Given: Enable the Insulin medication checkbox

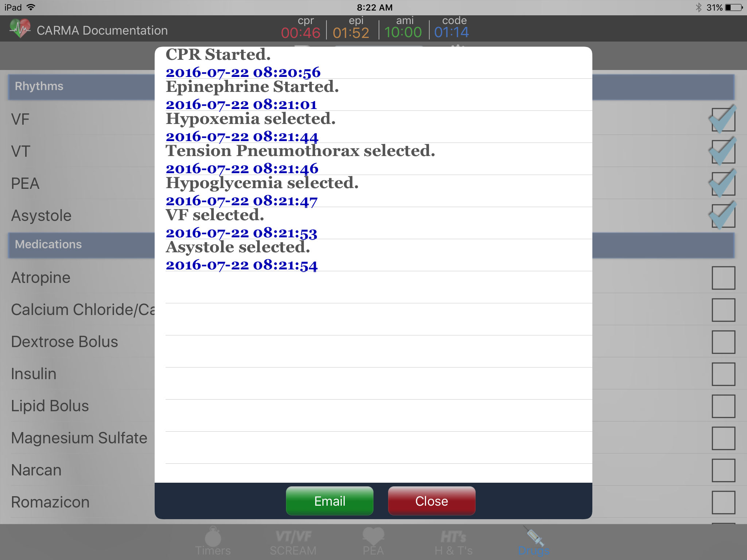Looking at the screenshot, I should pyautogui.click(x=723, y=374).
